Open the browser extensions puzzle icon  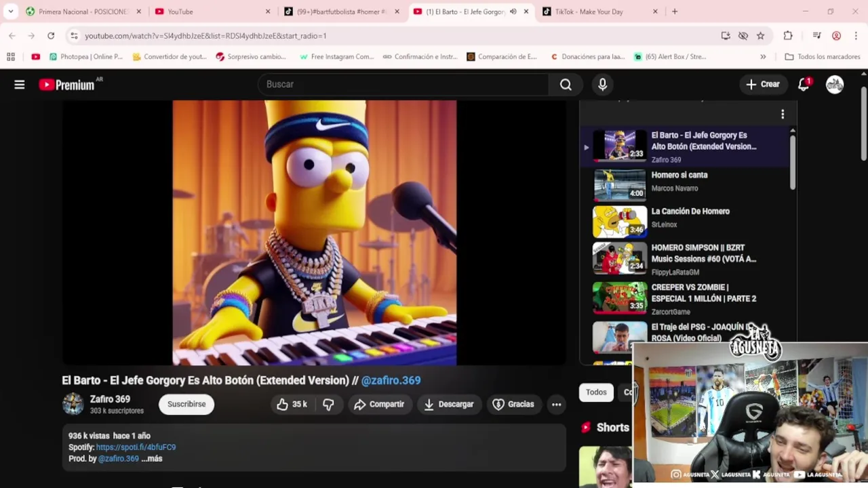788,35
